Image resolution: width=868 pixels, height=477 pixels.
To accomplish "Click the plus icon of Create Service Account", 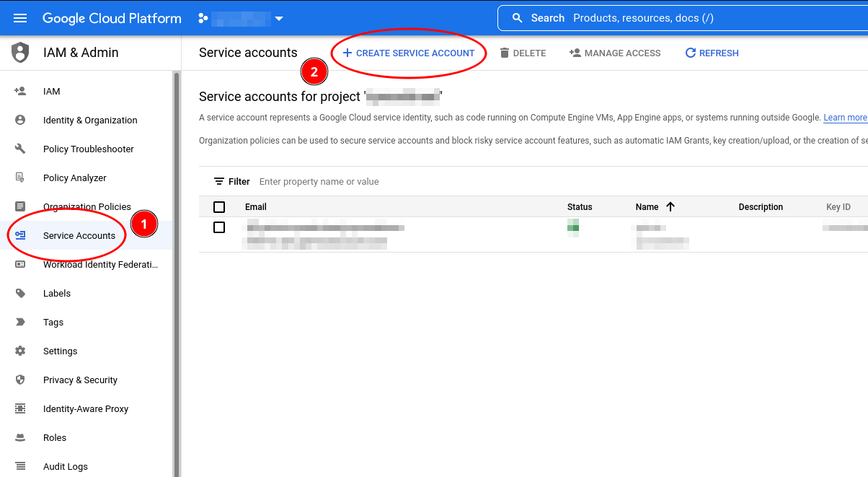I will [x=347, y=53].
